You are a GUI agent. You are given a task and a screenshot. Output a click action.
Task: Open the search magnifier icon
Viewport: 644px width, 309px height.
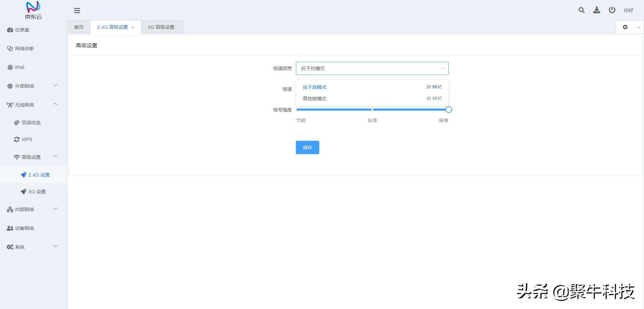click(x=582, y=10)
